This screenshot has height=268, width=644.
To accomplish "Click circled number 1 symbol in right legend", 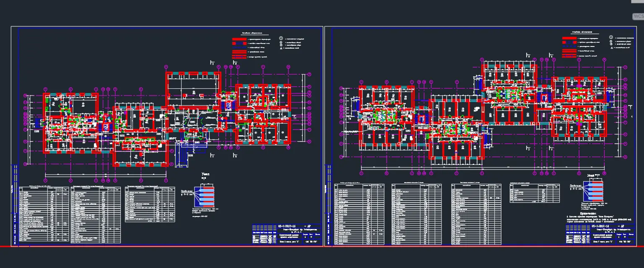I will click(612, 38).
